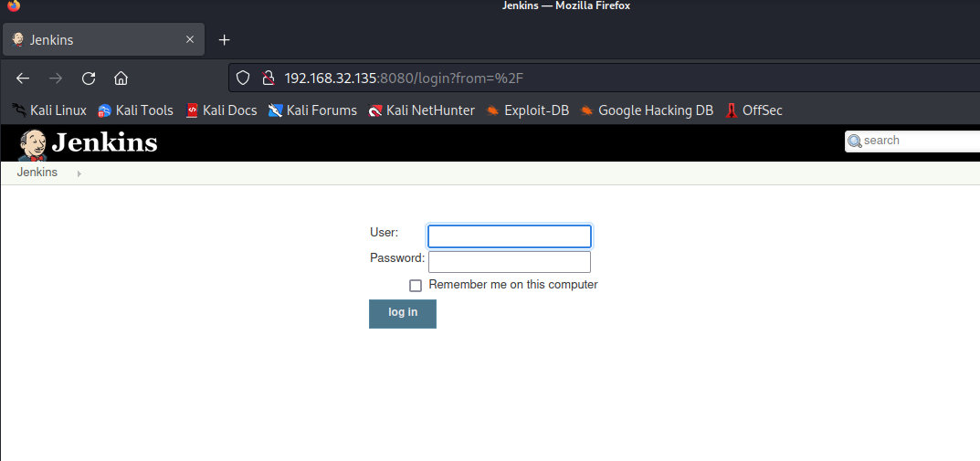This screenshot has width=980, height=461.
Task: Open the Google Hacking DB bookmark
Action: [x=647, y=110]
